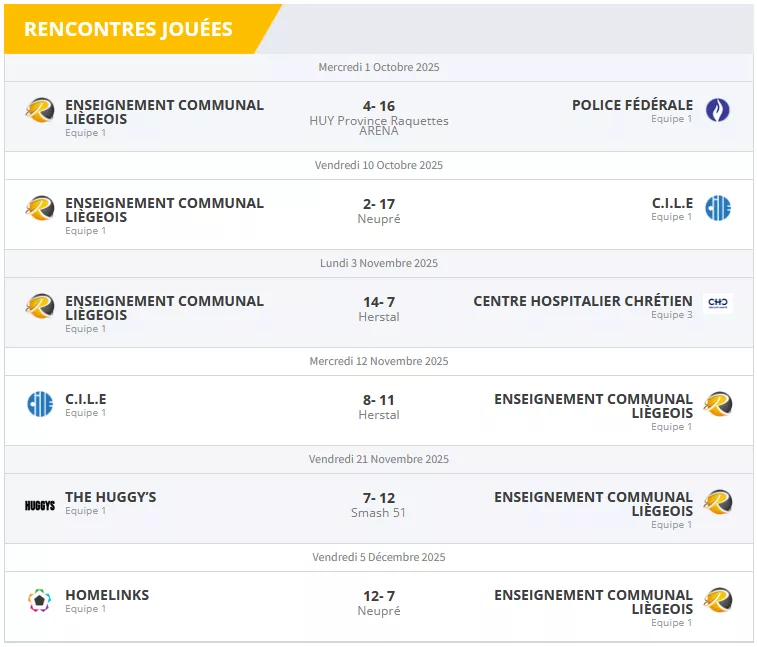The width and height of the screenshot is (757, 647).
Task: Click the 8-11 match score
Action: point(379,400)
